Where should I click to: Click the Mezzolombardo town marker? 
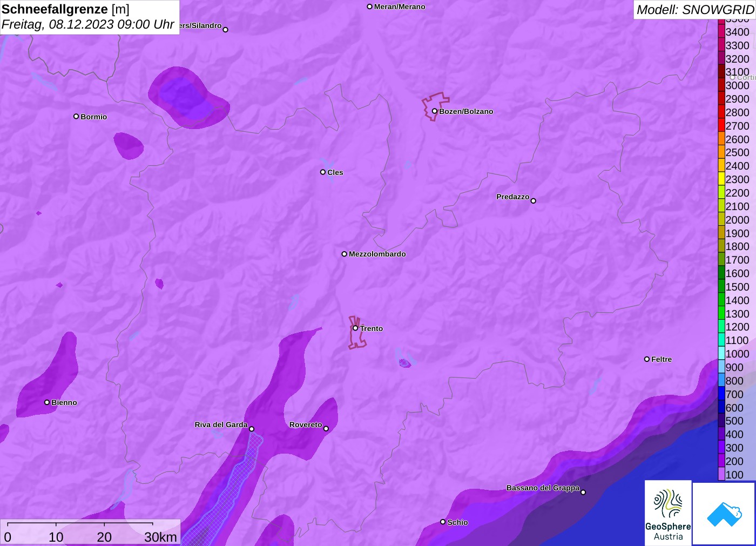point(344,254)
